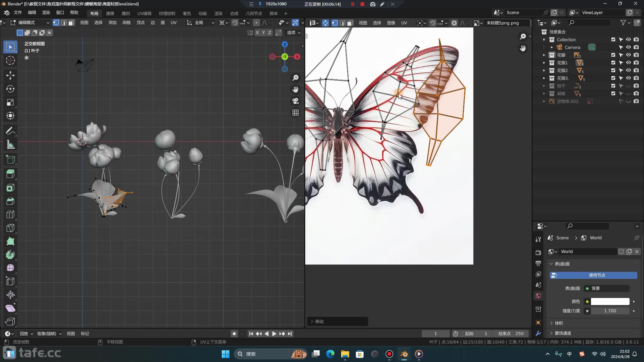Click the 3D viewport pan hand icon
Image resolution: width=644 pixels, height=362 pixels.
[x=295, y=89]
